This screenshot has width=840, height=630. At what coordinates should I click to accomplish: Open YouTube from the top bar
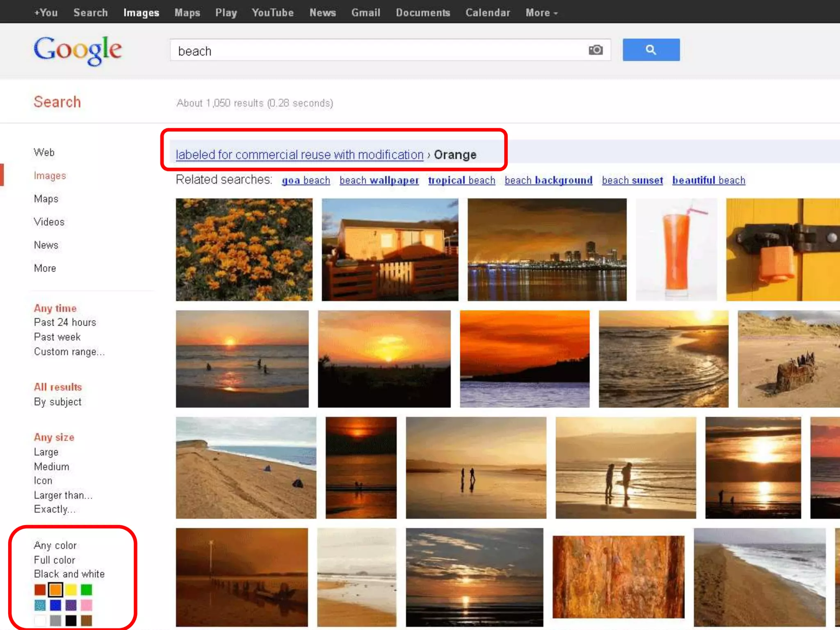(272, 13)
